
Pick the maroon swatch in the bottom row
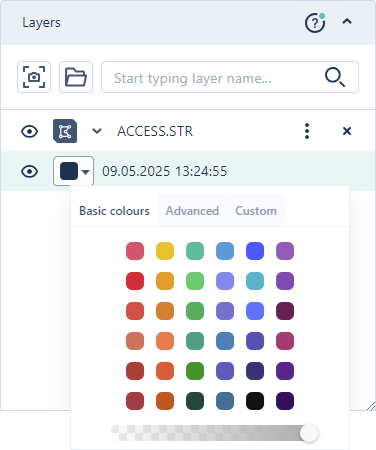[135, 401]
